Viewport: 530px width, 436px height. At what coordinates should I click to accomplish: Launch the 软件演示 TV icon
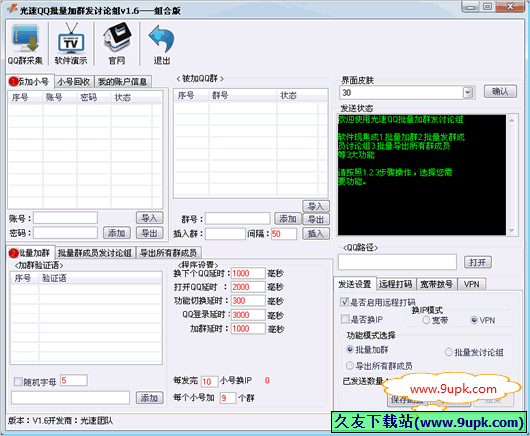click(x=71, y=44)
